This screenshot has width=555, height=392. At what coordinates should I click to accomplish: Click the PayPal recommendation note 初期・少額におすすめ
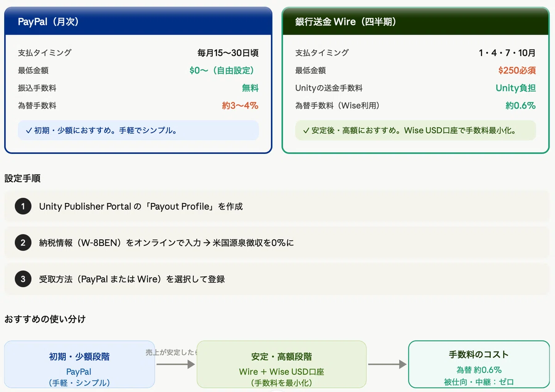tap(138, 130)
